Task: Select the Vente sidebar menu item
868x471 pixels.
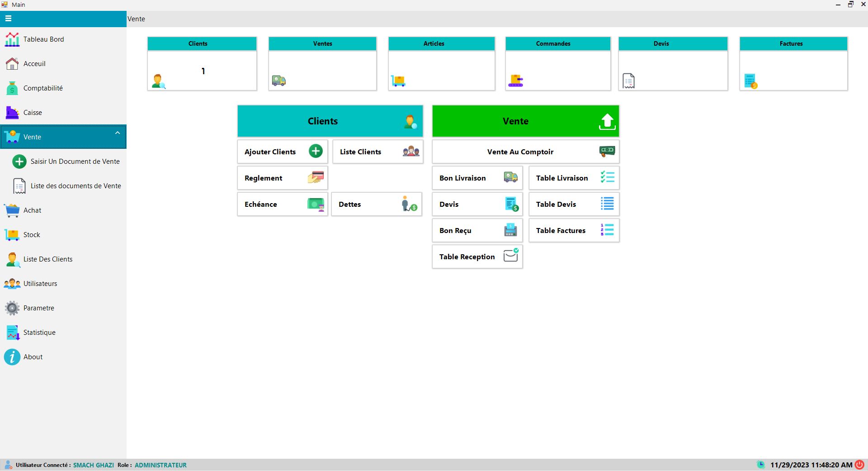Action: click(x=63, y=137)
